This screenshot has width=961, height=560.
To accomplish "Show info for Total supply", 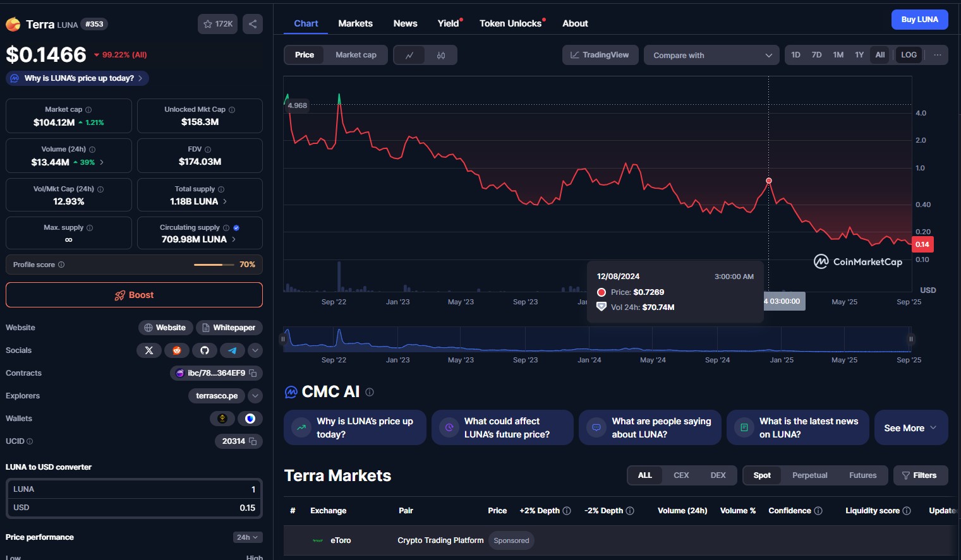I will tap(221, 189).
